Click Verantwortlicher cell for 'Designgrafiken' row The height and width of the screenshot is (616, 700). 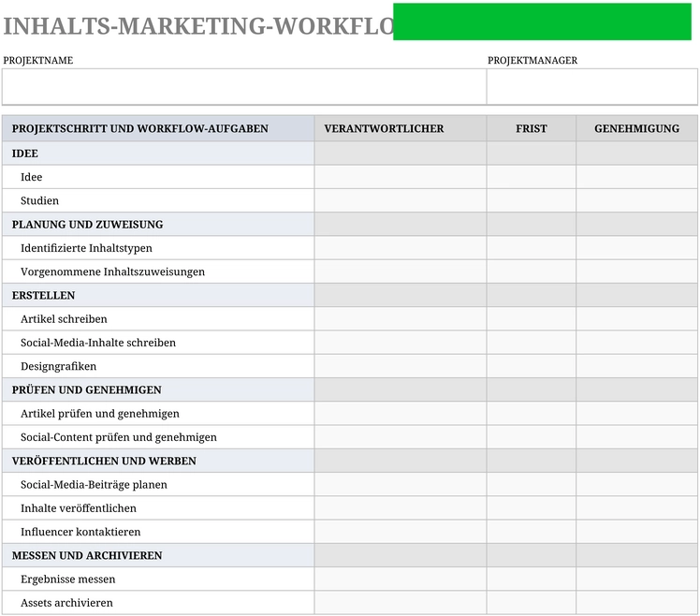pos(401,367)
